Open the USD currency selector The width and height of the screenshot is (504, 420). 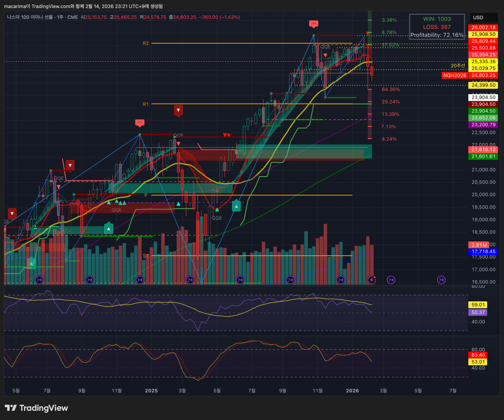click(x=483, y=18)
